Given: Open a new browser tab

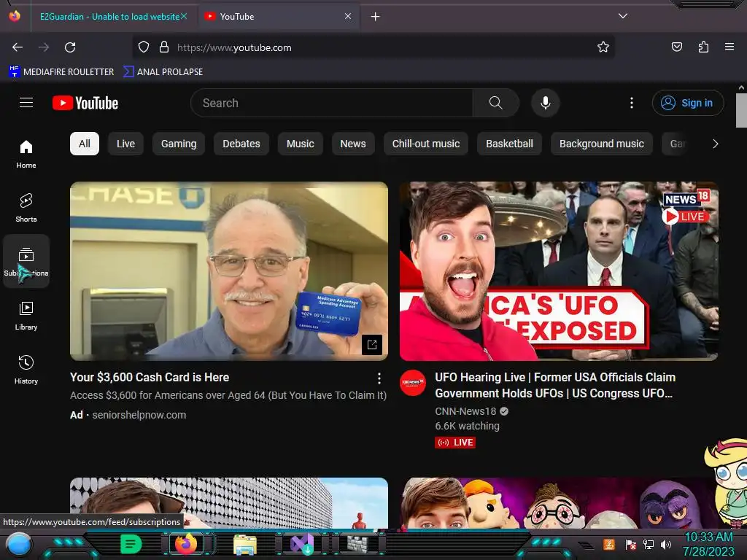Looking at the screenshot, I should point(376,17).
